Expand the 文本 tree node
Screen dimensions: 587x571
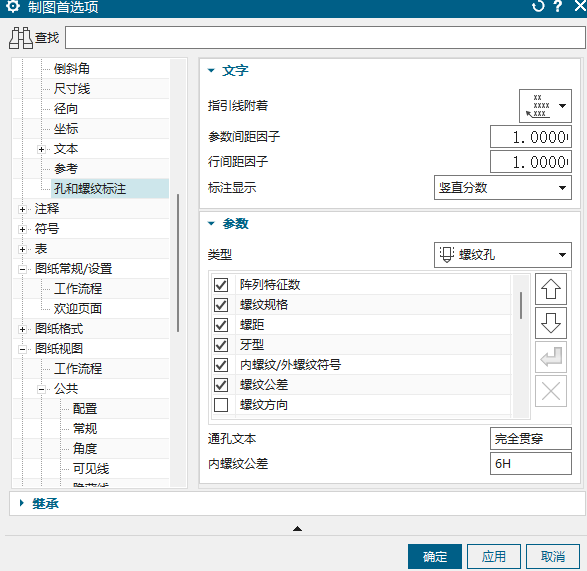[x=42, y=149]
